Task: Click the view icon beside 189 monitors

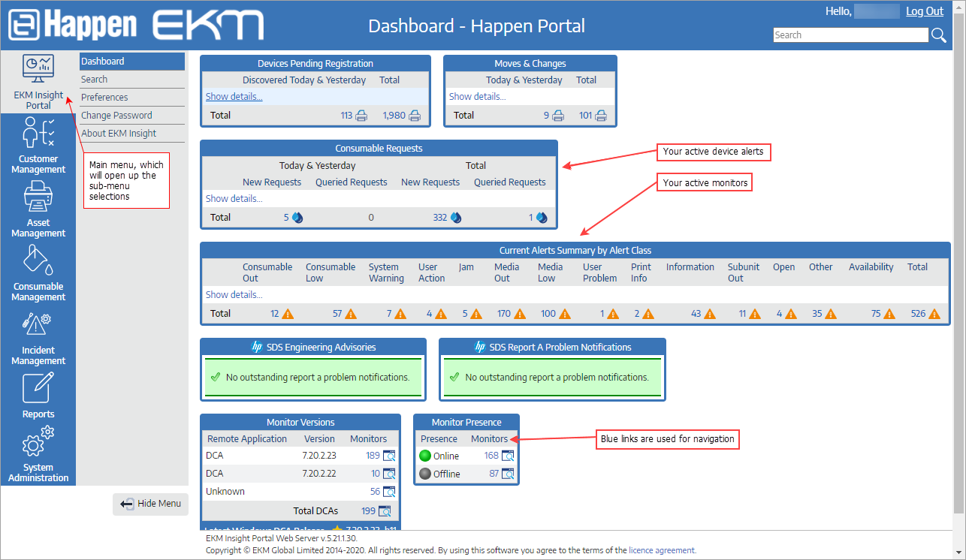Action: (389, 456)
